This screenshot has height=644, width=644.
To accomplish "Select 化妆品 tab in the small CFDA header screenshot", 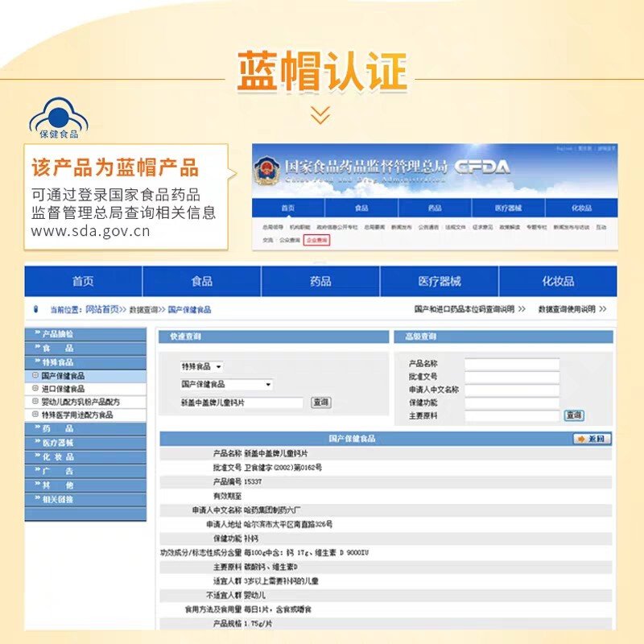I will coord(581,208).
